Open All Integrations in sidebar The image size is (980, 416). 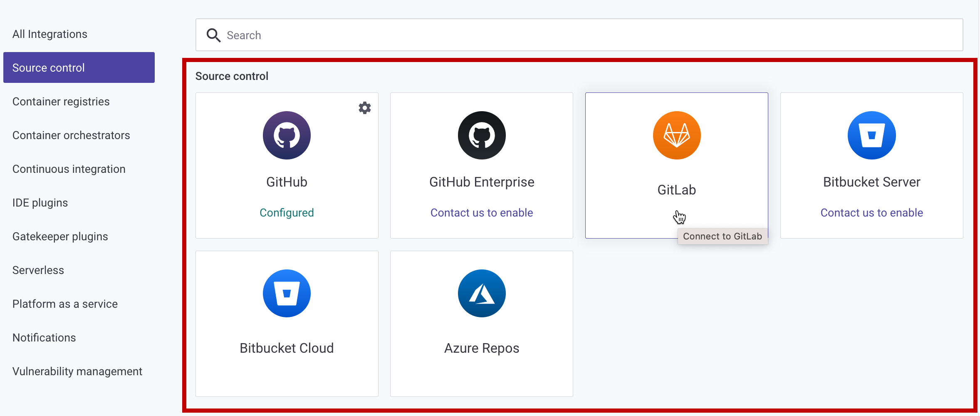click(x=50, y=34)
